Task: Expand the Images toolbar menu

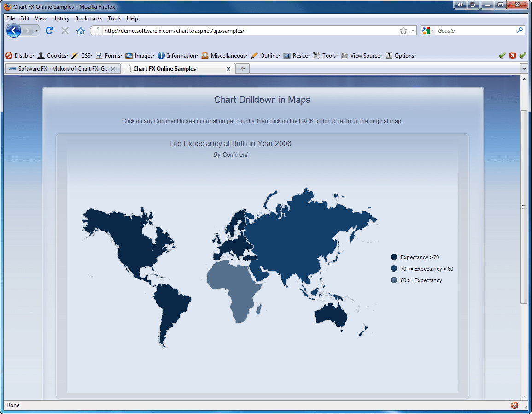Action: click(x=140, y=56)
